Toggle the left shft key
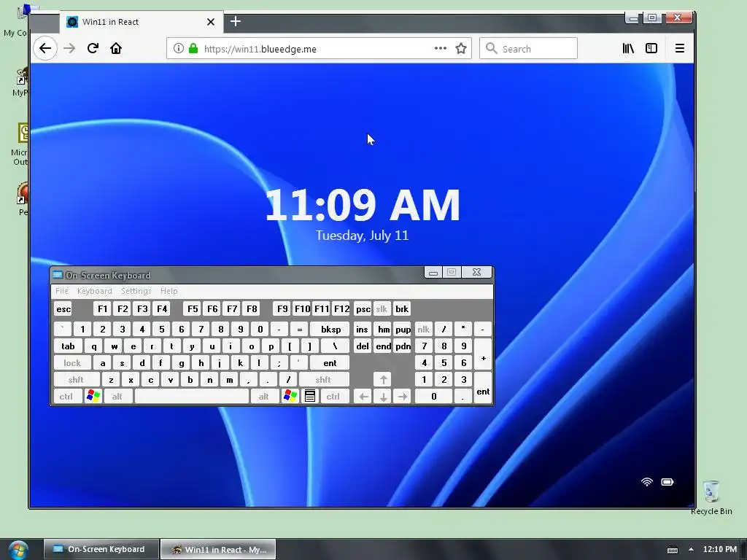Image resolution: width=747 pixels, height=560 pixels. point(76,380)
